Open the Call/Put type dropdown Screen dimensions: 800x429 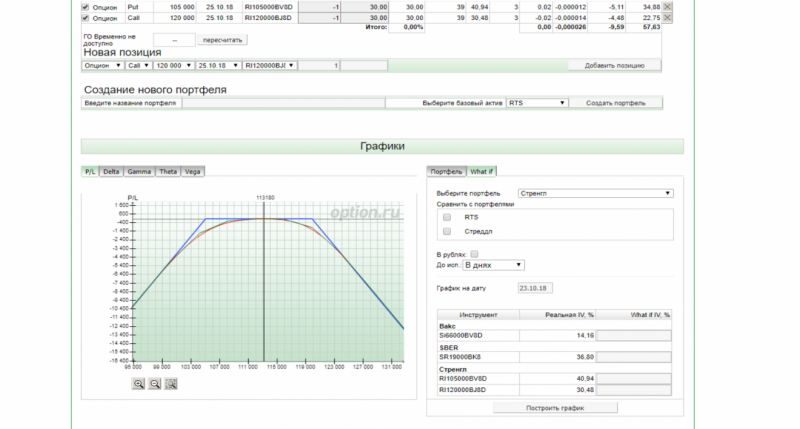tap(138, 65)
